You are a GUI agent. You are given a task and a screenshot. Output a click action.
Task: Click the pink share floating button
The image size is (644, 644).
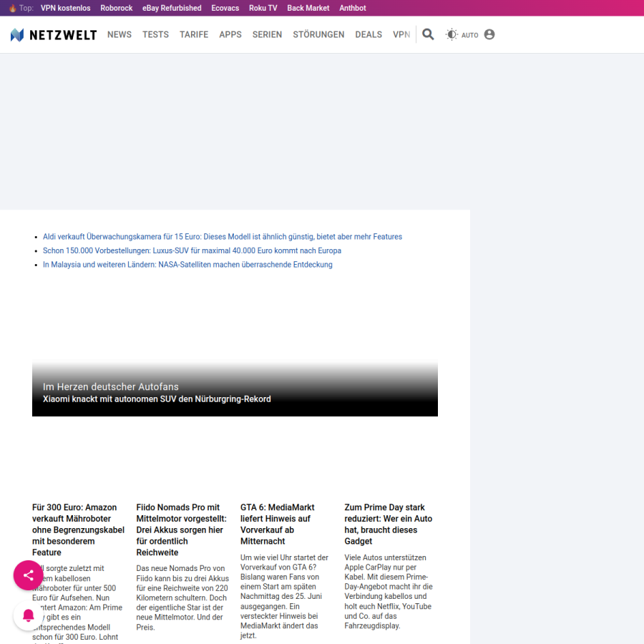pos(29,575)
